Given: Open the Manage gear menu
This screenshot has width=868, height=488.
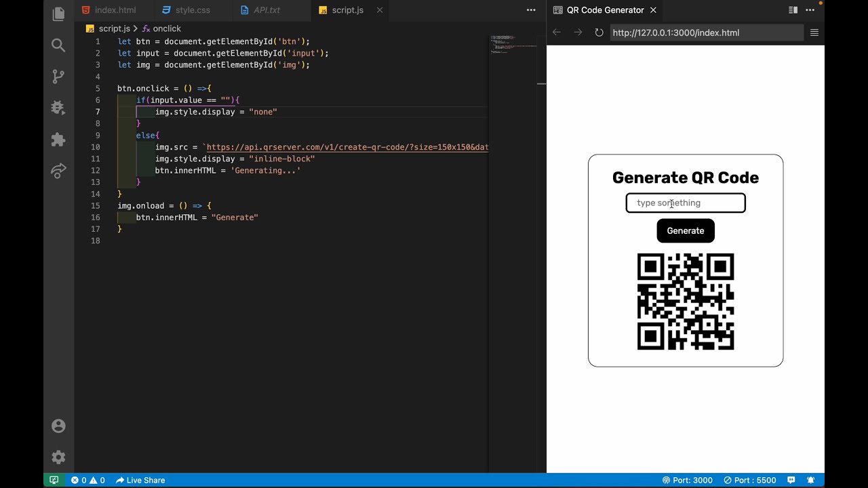Looking at the screenshot, I should 58,457.
